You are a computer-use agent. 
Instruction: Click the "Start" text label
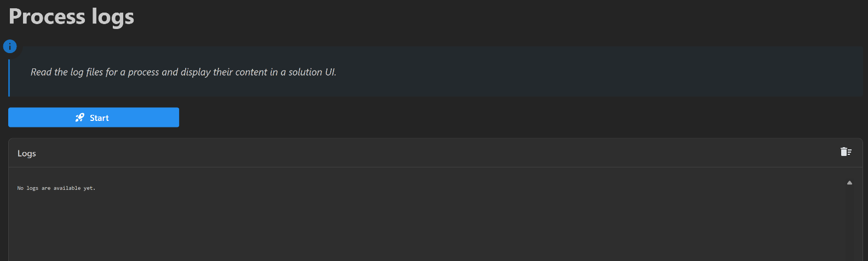[99, 118]
